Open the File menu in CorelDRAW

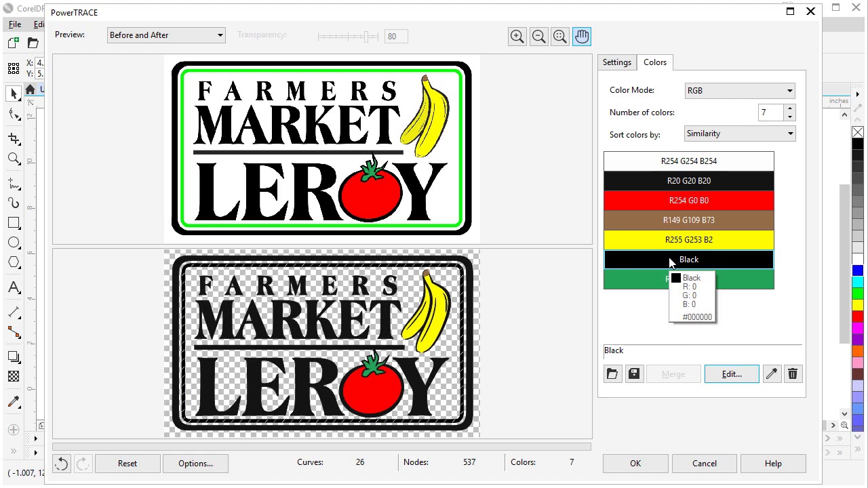(15, 24)
